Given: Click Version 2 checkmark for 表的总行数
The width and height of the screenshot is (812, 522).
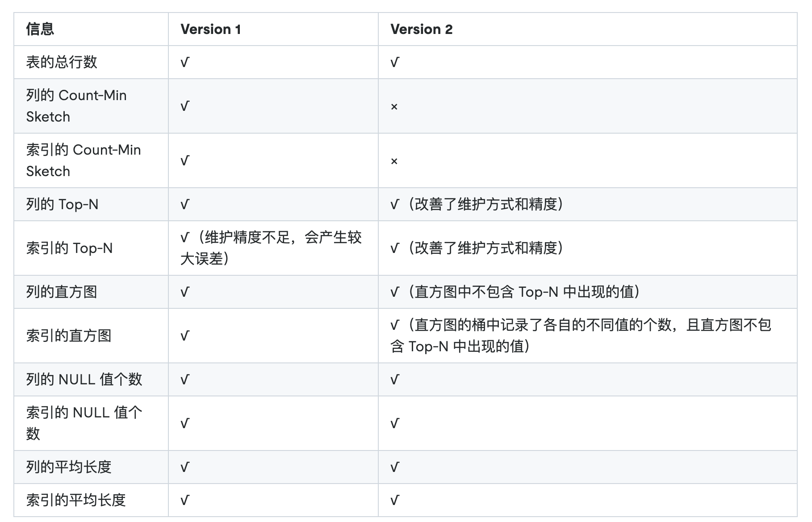Looking at the screenshot, I should tap(395, 63).
